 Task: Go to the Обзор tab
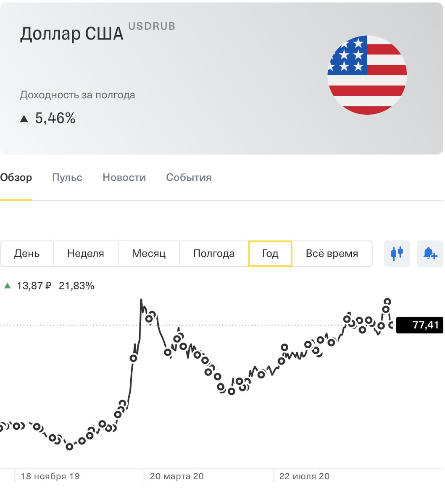pyautogui.click(x=16, y=178)
